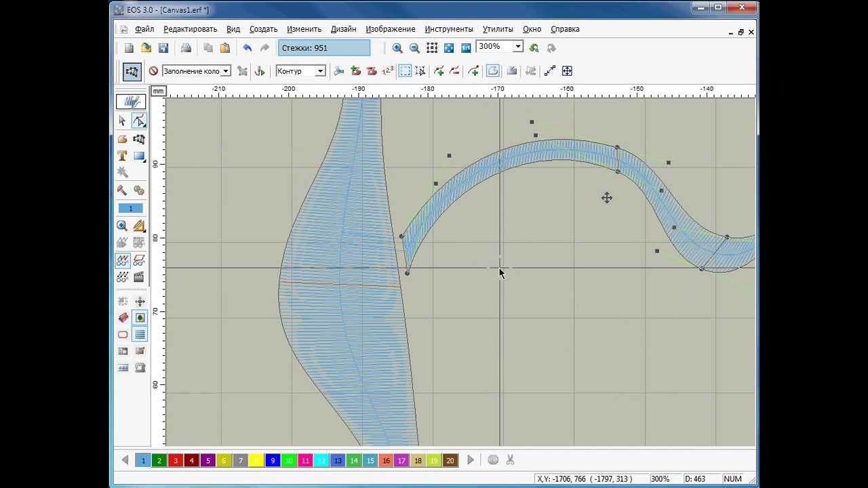Click the Undo arrow in toolbar
Viewport: 868px width, 488px height.
(248, 48)
